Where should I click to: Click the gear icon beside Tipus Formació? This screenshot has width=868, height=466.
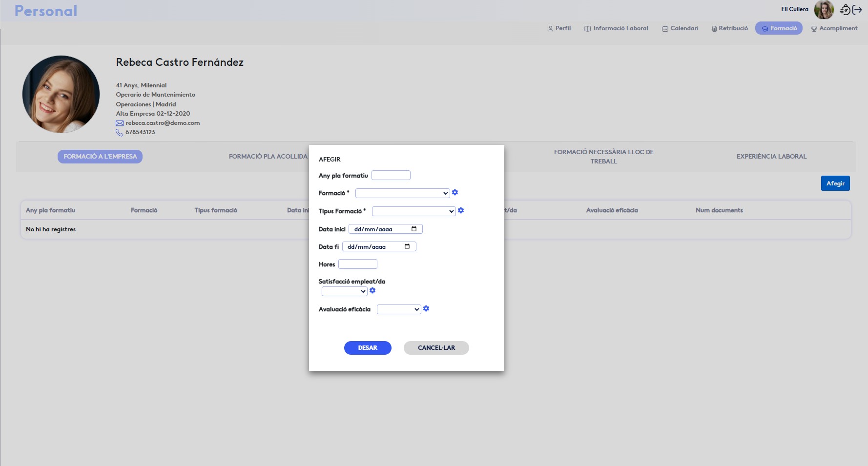click(461, 211)
